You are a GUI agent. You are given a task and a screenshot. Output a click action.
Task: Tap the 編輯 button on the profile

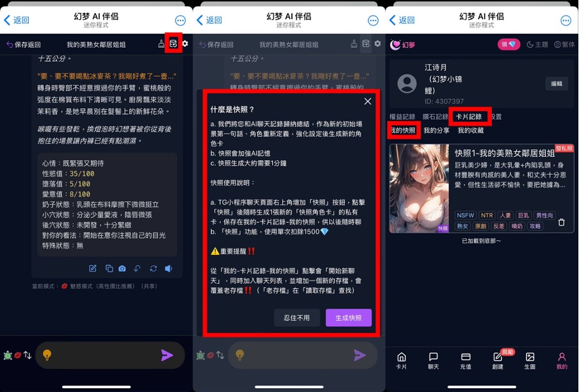click(x=556, y=85)
